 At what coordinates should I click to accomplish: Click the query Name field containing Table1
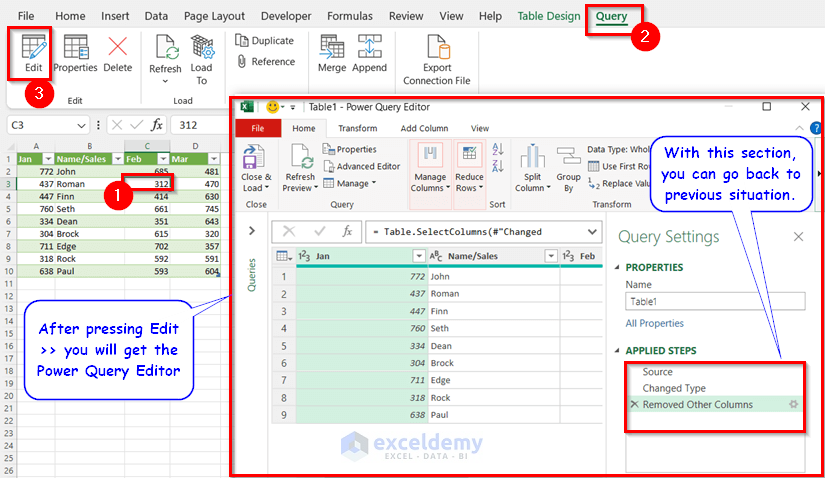pos(715,302)
